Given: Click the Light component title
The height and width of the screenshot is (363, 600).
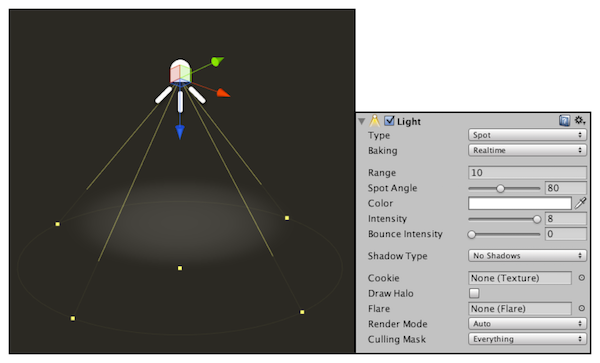Looking at the screenshot, I should coord(409,122).
